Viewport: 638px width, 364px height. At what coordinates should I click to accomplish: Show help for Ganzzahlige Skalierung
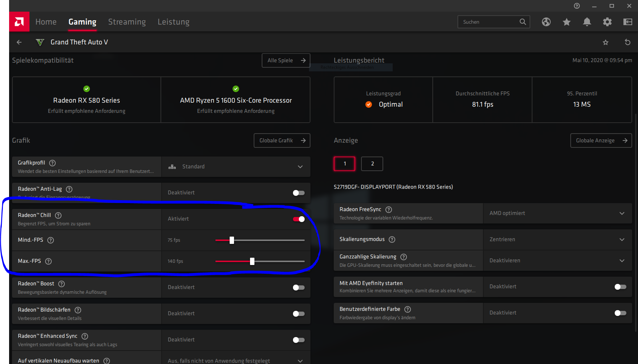[404, 257]
